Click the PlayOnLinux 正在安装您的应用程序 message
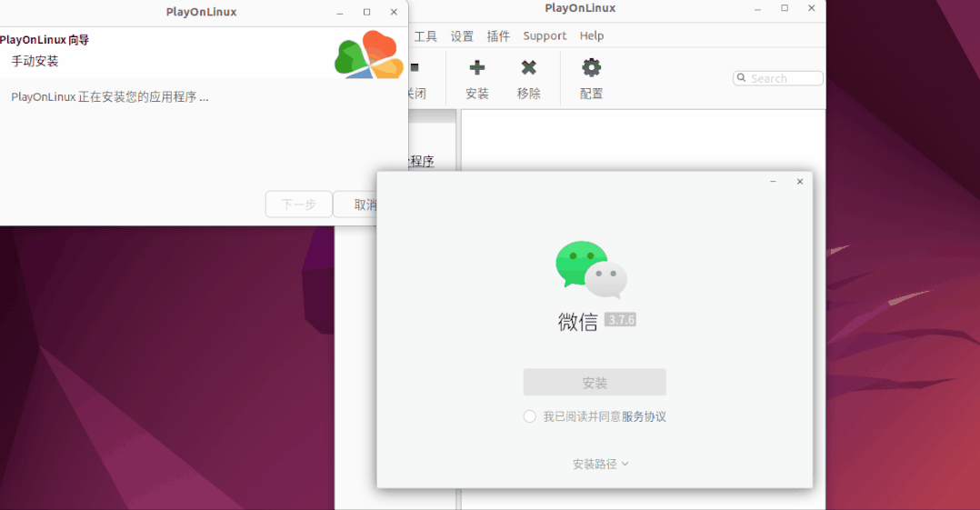The height and width of the screenshot is (510, 980). [x=110, y=97]
